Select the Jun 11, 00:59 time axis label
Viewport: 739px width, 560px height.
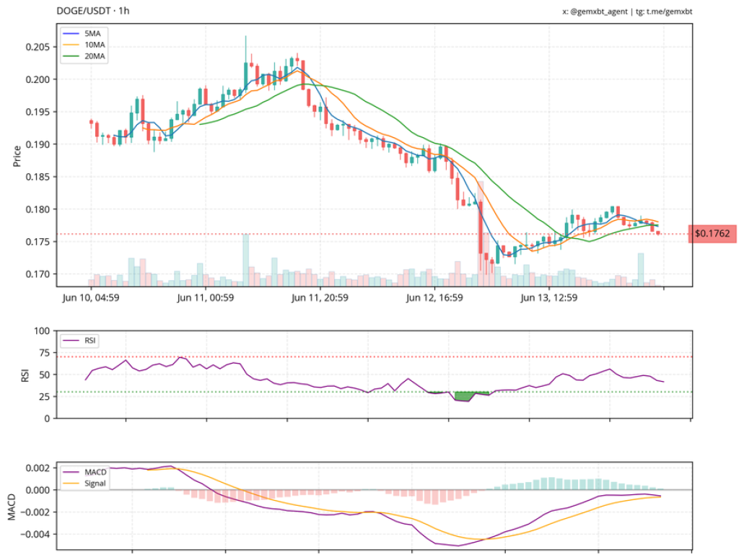[x=206, y=297]
